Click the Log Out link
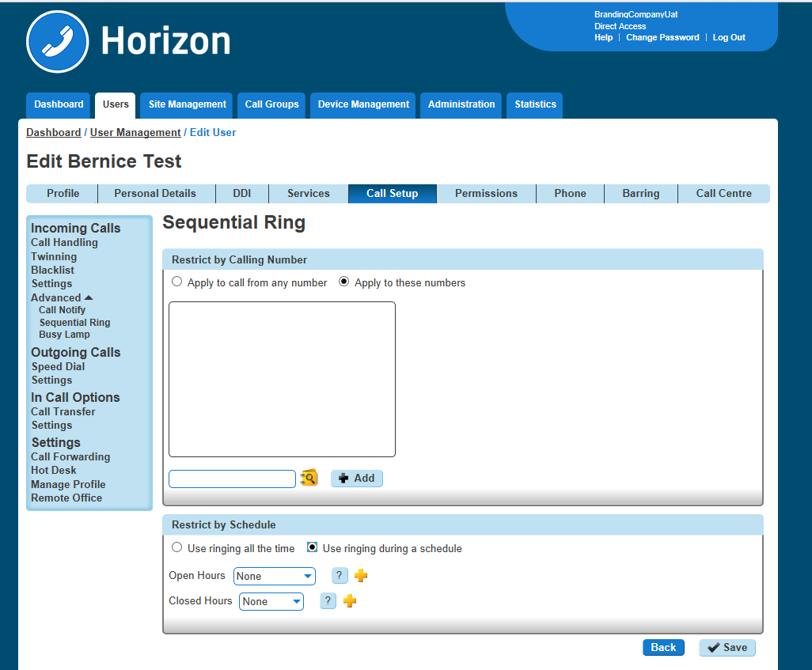The width and height of the screenshot is (812, 670). pos(729,37)
